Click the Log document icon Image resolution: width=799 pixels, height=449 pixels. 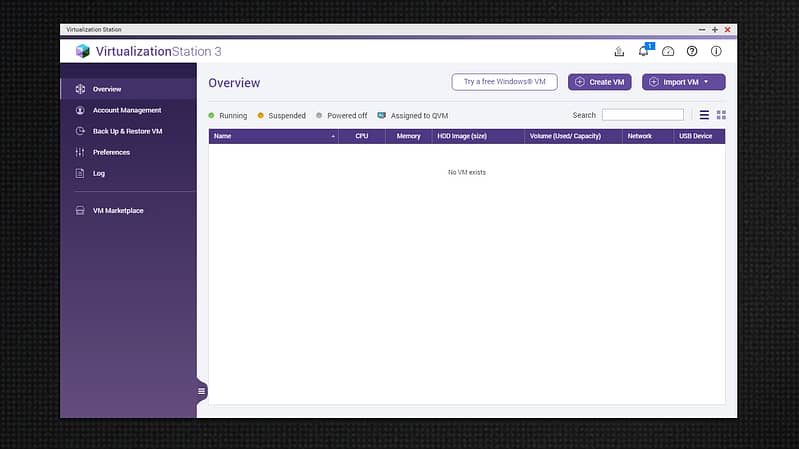point(80,173)
